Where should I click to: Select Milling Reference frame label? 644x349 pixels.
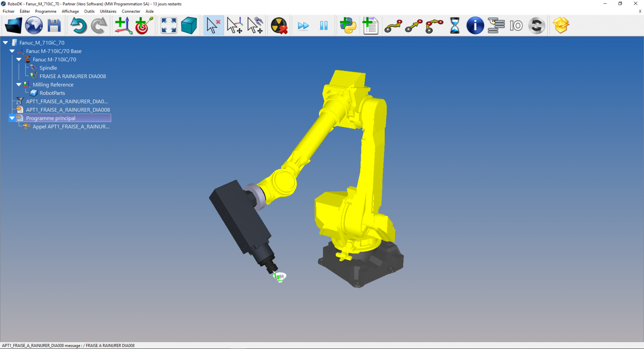tap(53, 85)
